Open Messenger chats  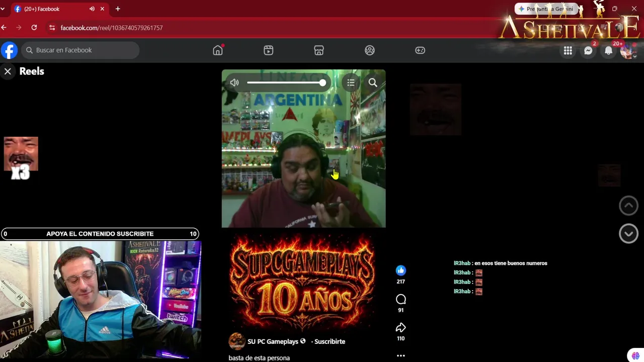tap(588, 50)
